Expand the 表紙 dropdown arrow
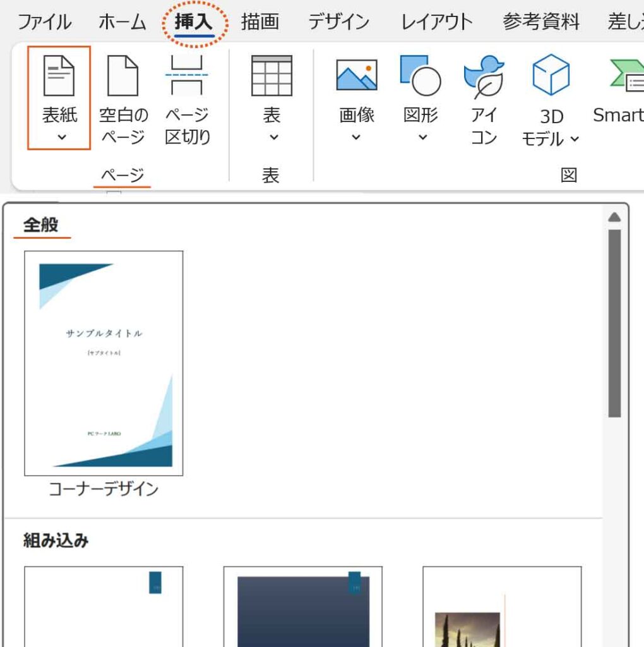This screenshot has height=647, width=644. tap(61, 137)
